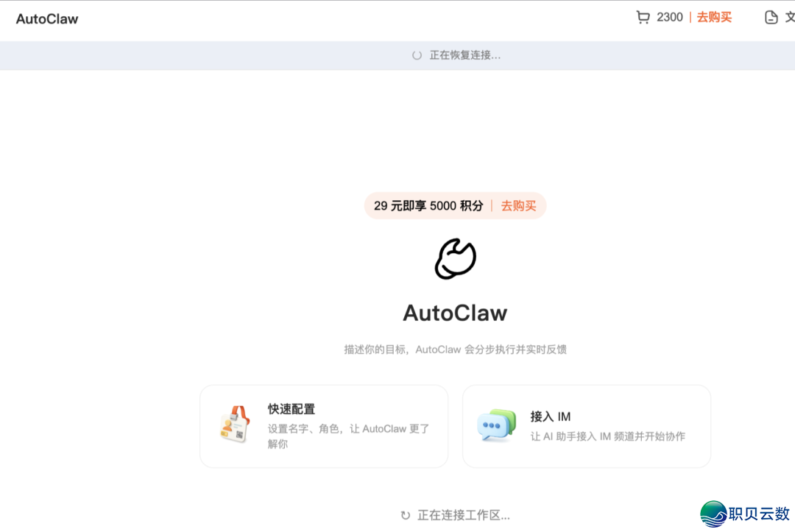The width and height of the screenshot is (795, 532).
Task: Click the credits count 2300 in the top bar
Action: point(669,16)
